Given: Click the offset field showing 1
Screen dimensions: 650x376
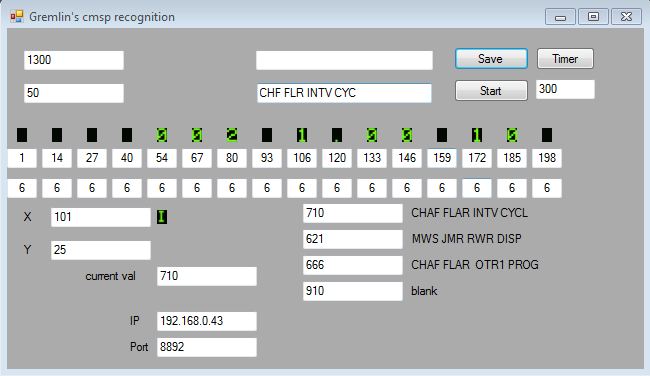Looking at the screenshot, I should [x=22, y=158].
